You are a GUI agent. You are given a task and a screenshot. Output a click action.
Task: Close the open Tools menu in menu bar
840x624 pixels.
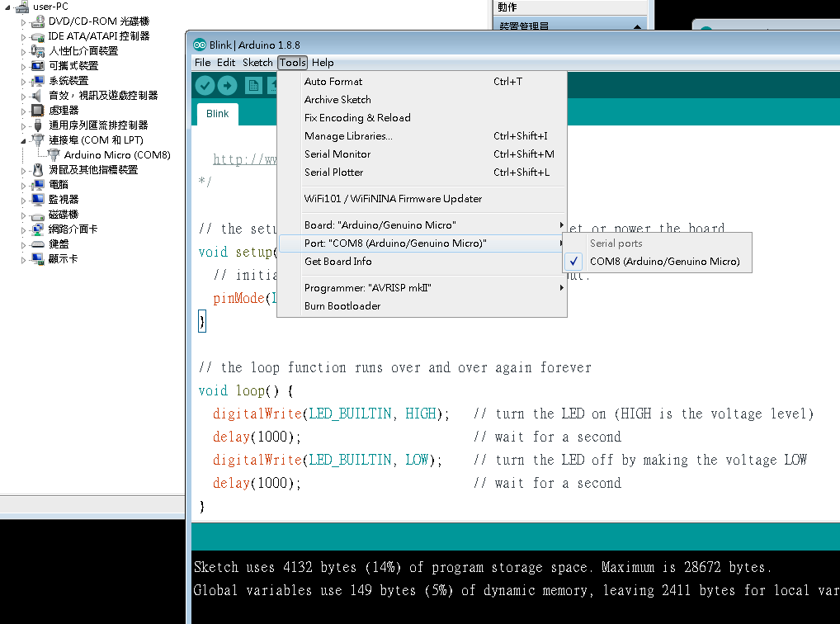tap(292, 63)
